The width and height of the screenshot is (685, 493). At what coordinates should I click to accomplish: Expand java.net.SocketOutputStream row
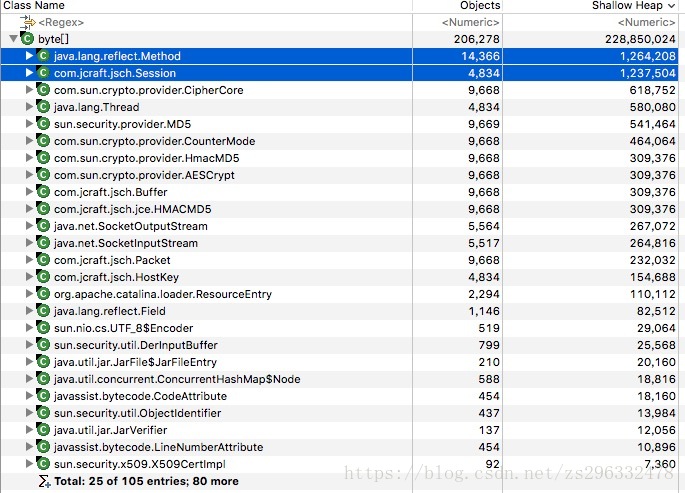pyautogui.click(x=29, y=226)
